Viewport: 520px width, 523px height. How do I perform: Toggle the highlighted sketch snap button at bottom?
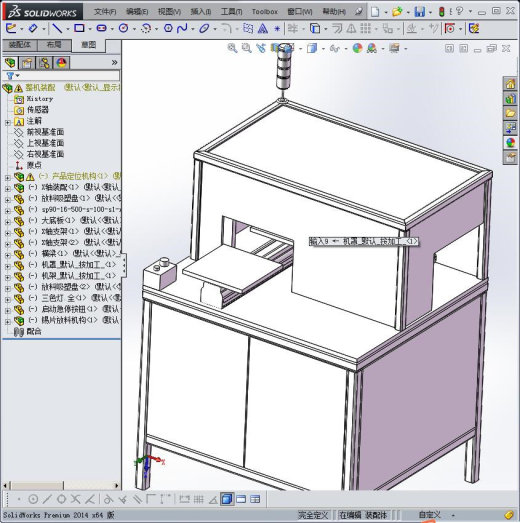point(227,499)
